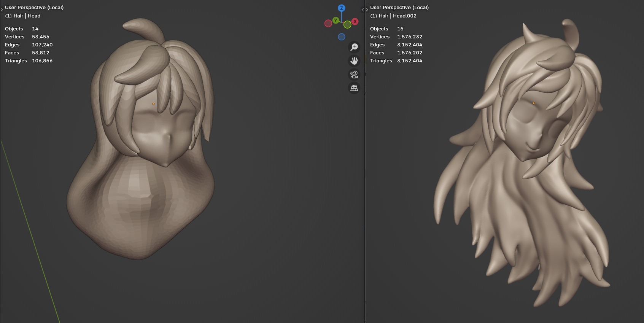Click the orange origin dot on left model

(153, 103)
